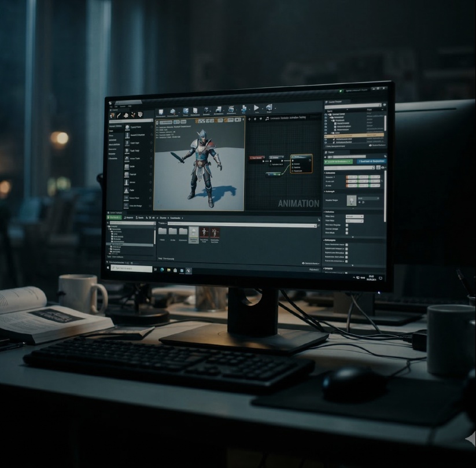476x468 pixels.
Task: Click the red X location value field
Action: 351,177
